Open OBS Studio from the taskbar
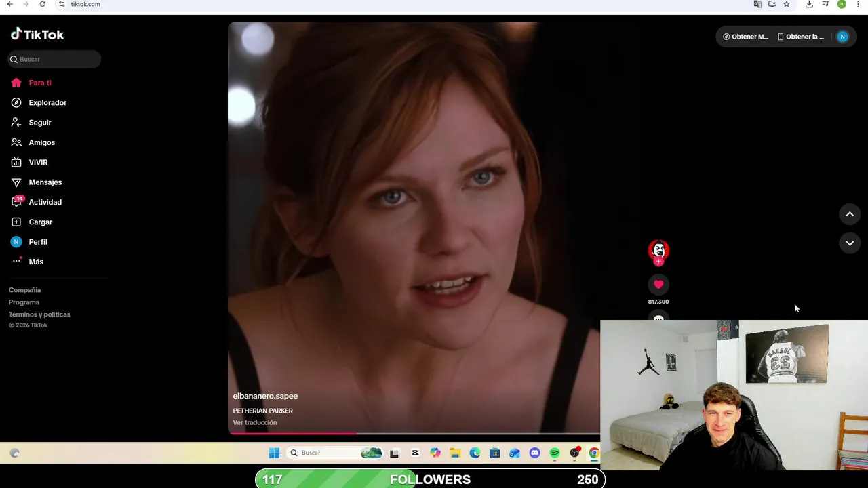The width and height of the screenshot is (868, 488). [x=574, y=453]
